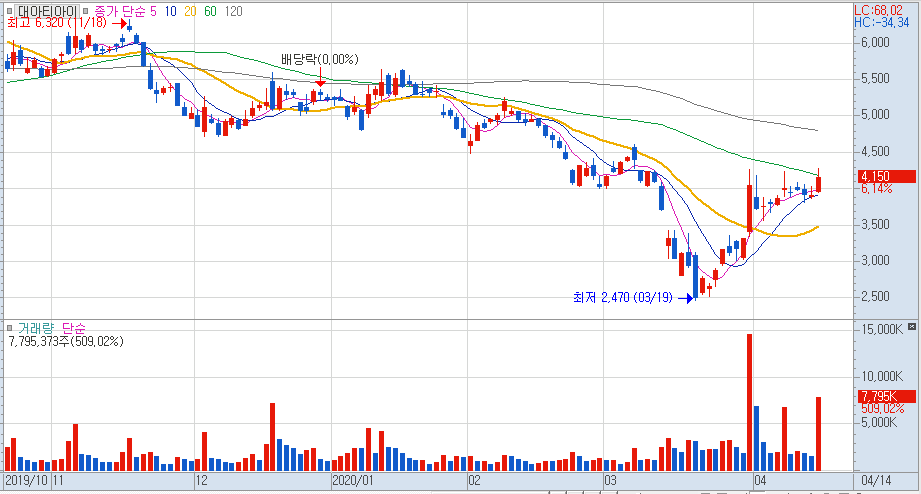
Task: Click the 04 month date axis label
Action: coord(760,480)
